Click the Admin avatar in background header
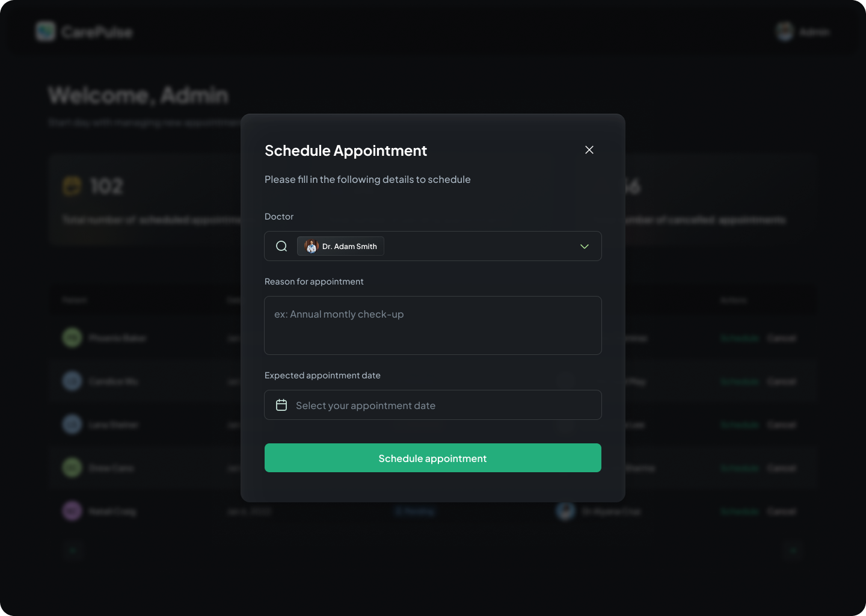This screenshot has height=616, width=866. point(785,31)
